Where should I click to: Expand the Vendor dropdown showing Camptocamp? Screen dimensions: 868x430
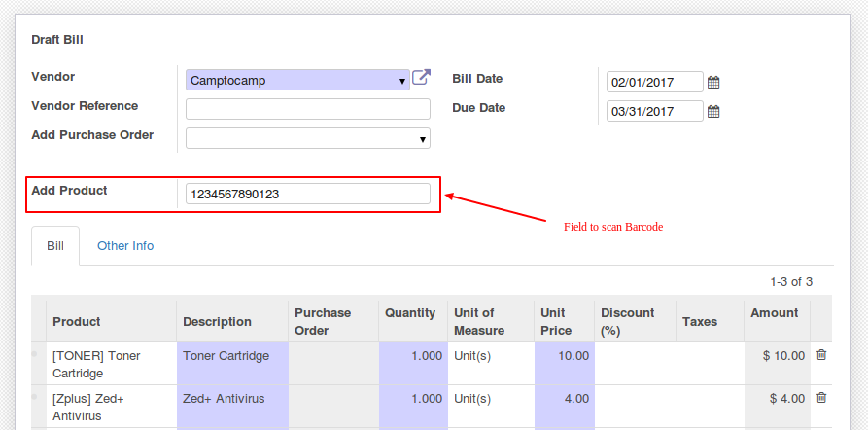click(297, 80)
